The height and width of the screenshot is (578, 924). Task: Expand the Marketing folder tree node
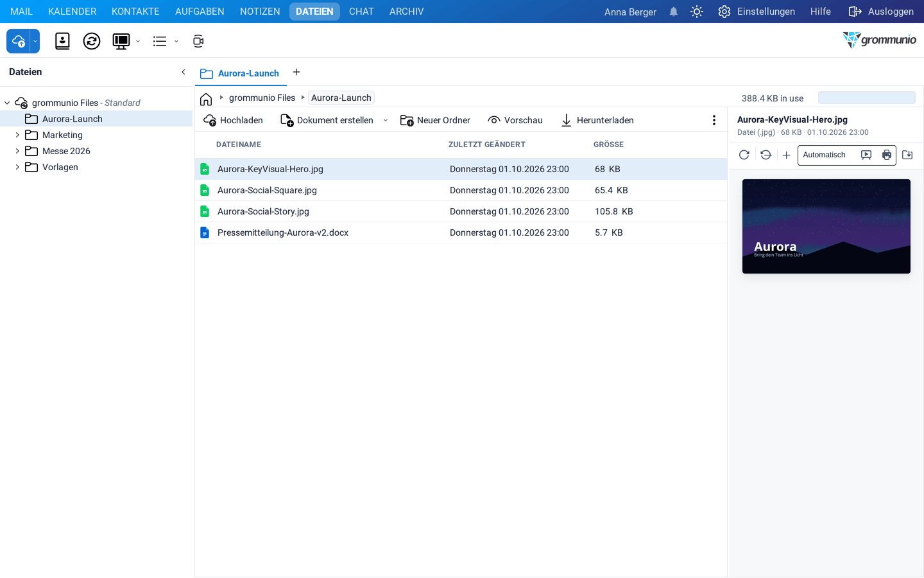(17, 135)
